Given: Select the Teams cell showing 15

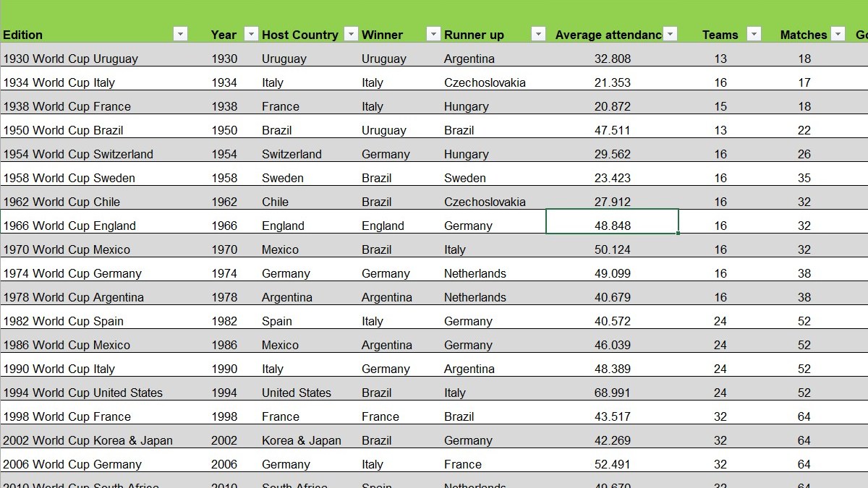Looking at the screenshot, I should pos(720,106).
